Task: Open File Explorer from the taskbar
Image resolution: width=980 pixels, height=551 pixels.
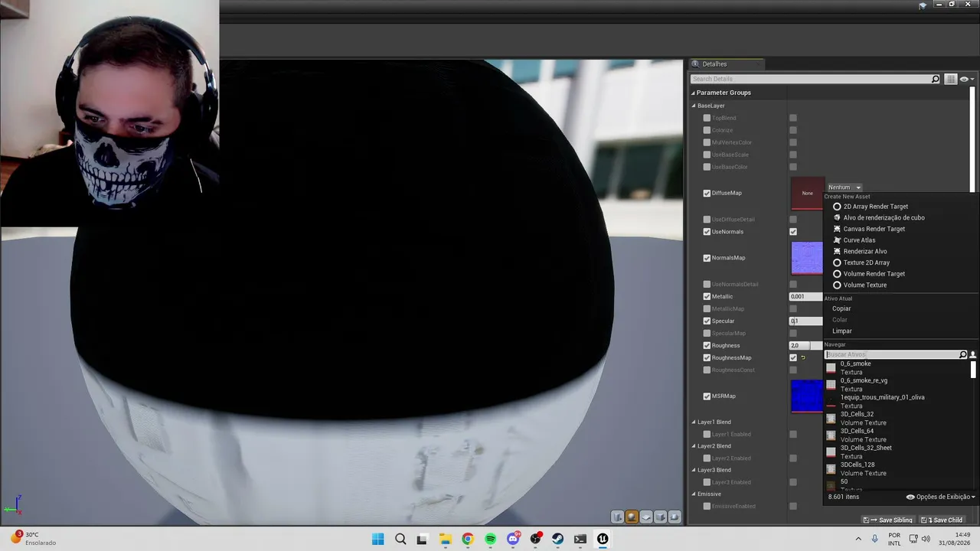Action: [445, 539]
